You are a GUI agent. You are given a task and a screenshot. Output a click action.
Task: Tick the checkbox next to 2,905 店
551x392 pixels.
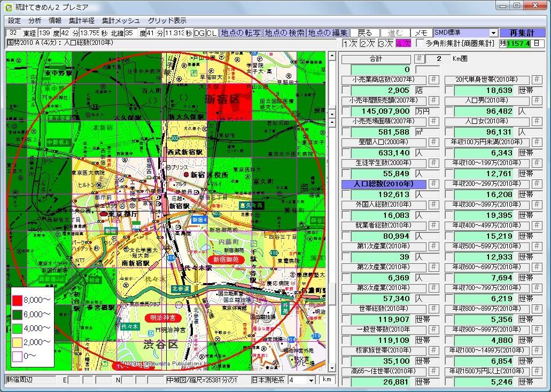point(346,90)
